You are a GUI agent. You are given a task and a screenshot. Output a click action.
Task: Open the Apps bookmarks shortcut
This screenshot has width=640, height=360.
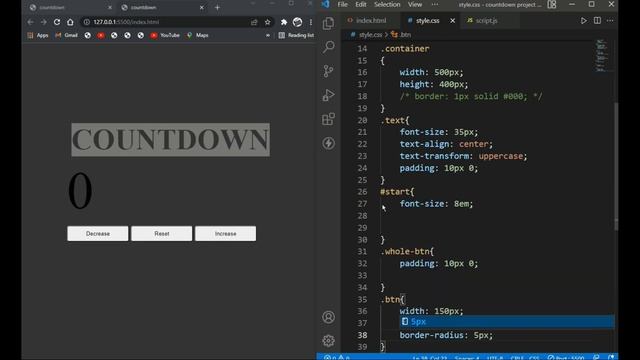point(38,36)
